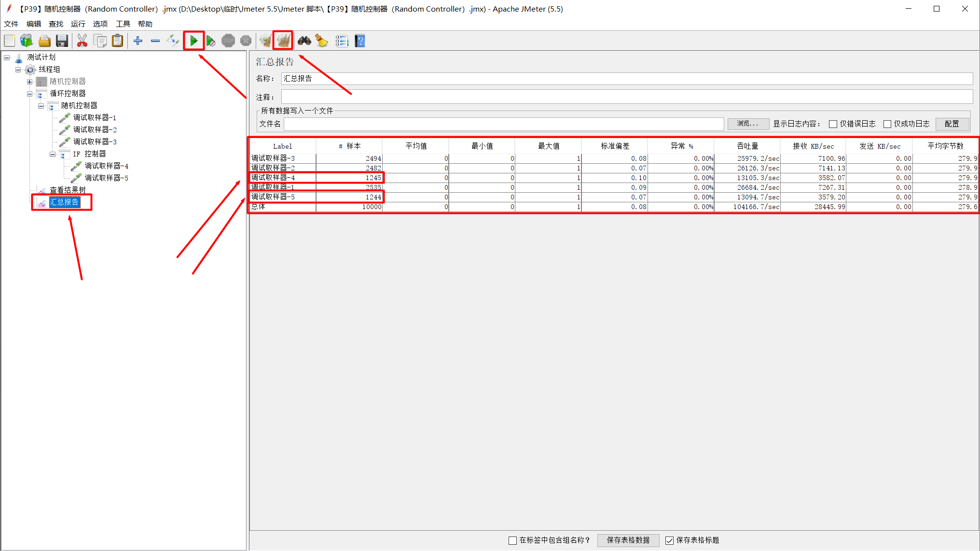
Task: Open a test plan file
Action: [44, 41]
